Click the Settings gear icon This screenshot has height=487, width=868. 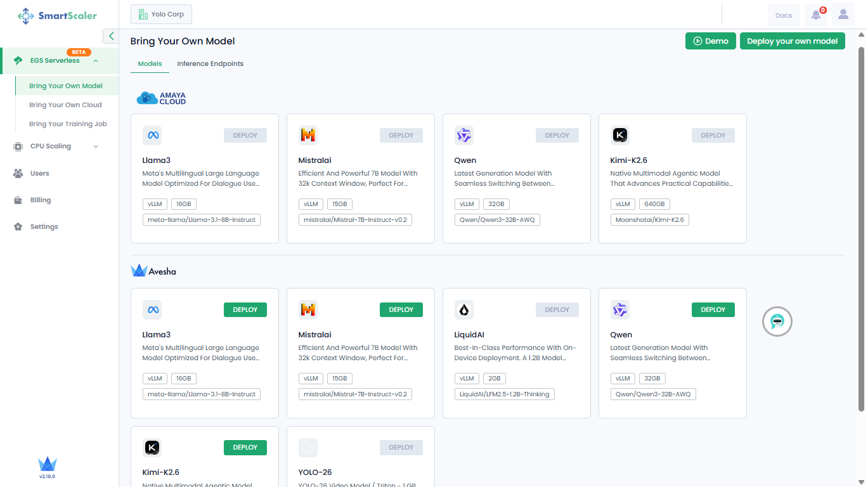(18, 227)
